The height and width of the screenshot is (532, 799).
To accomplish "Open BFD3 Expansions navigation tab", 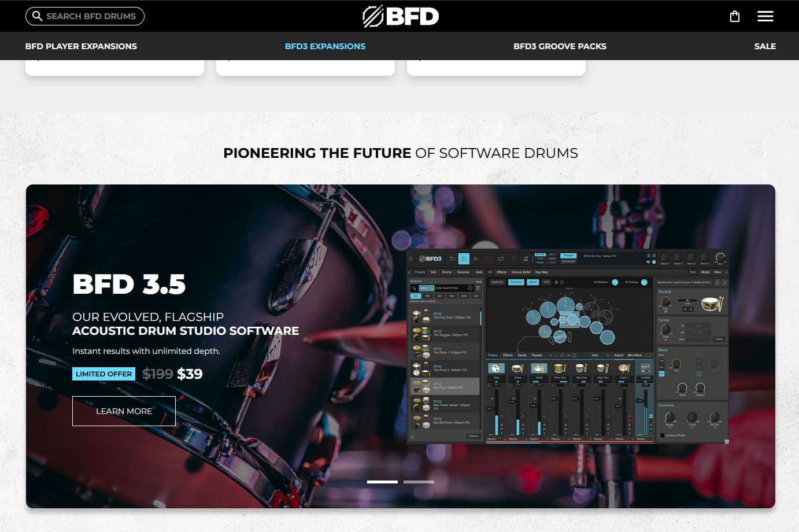I will (325, 46).
